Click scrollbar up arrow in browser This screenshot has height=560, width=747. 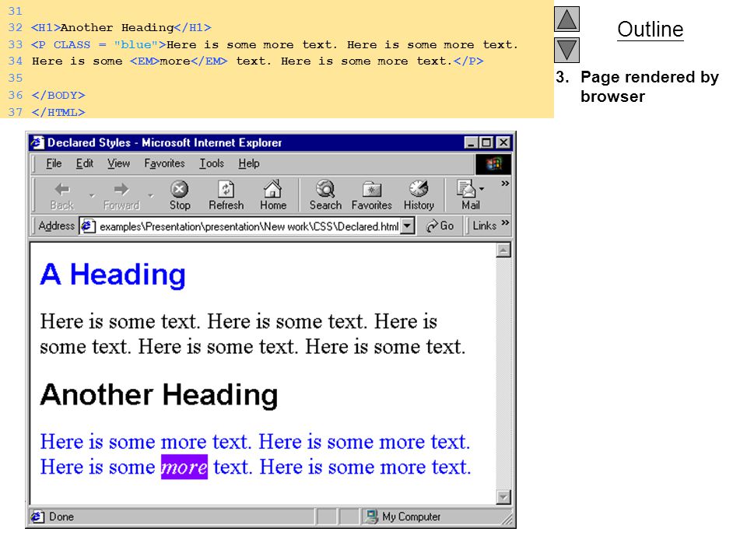[503, 250]
